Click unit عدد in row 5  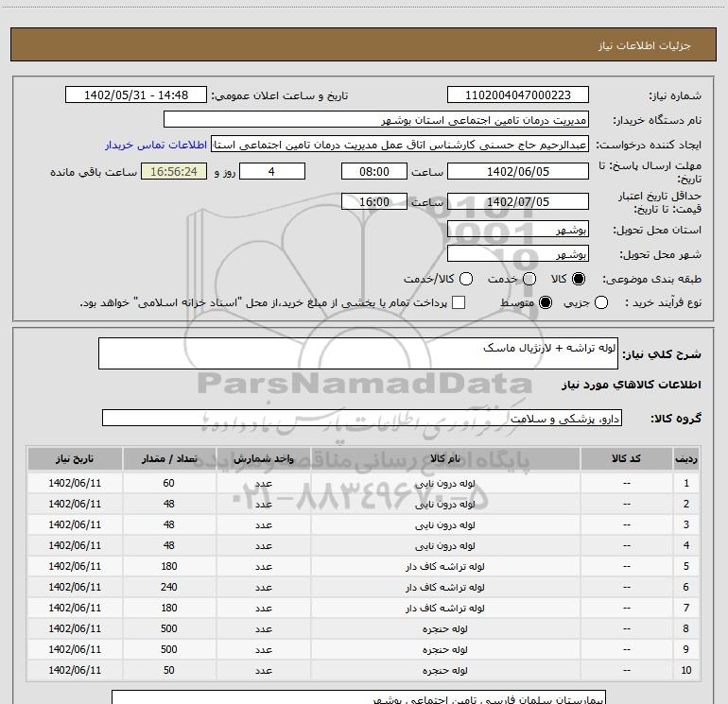pos(263,567)
